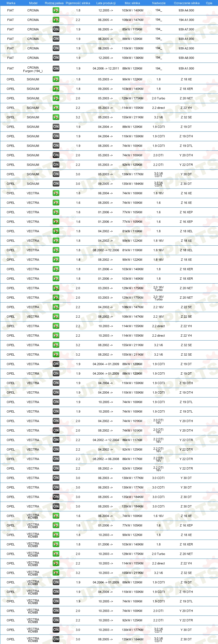Click engine code 939 A4.000
This screenshot has height=644, width=218.
coord(186,10)
